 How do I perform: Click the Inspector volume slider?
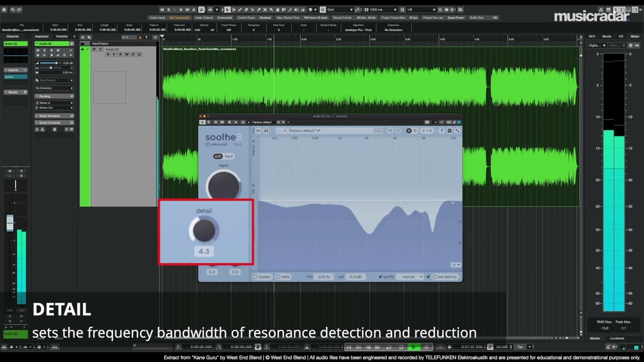[50, 63]
